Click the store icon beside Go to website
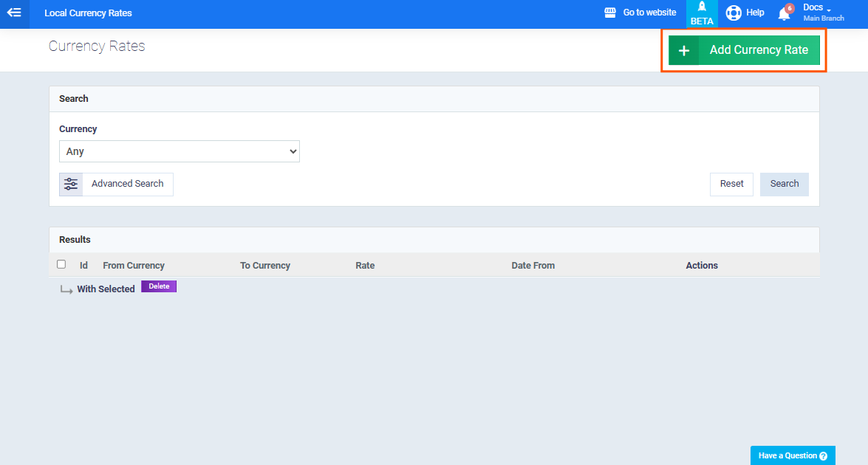Screen dimensions: 868x465 point(610,13)
